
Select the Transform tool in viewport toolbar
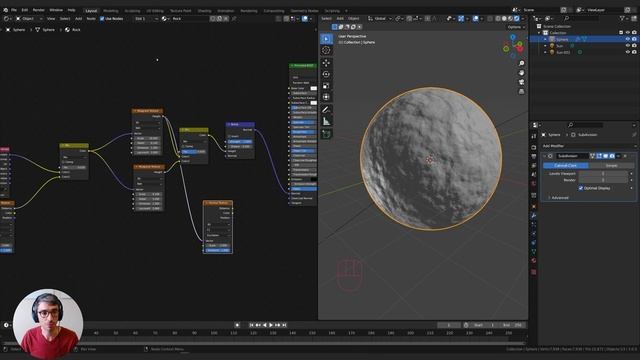[326, 97]
